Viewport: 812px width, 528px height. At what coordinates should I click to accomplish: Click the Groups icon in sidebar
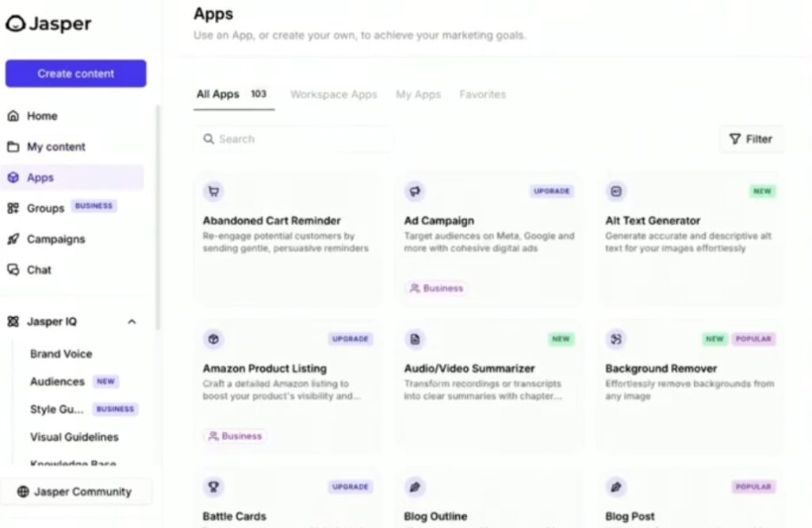pos(13,208)
